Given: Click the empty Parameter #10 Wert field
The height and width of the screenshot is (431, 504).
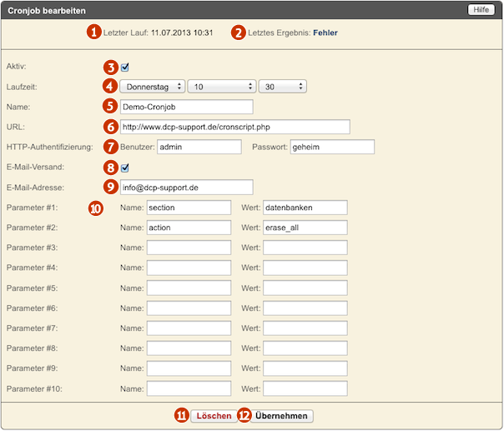Looking at the screenshot, I should tap(305, 388).
